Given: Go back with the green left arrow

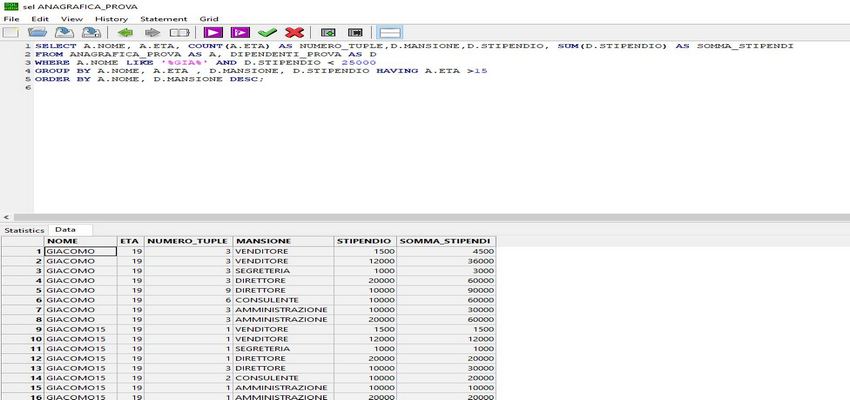Looking at the screenshot, I should 125,33.
